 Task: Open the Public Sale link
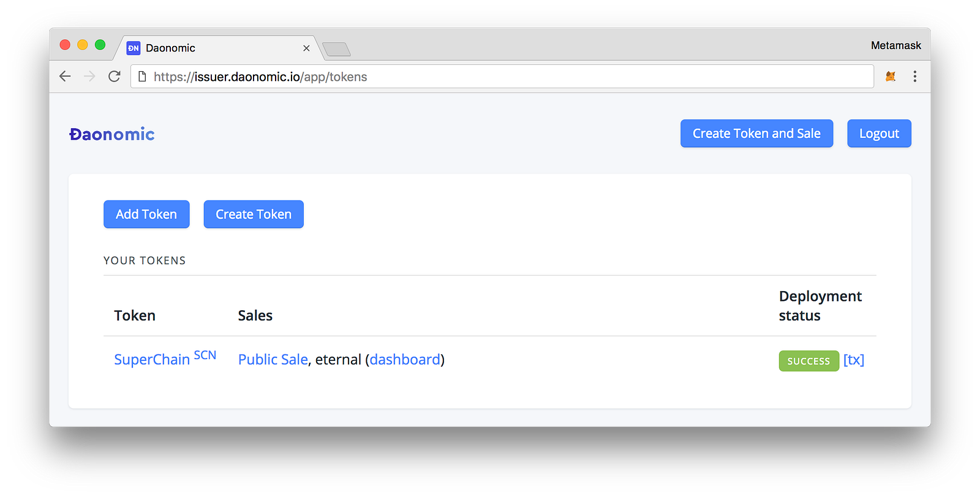(x=273, y=360)
